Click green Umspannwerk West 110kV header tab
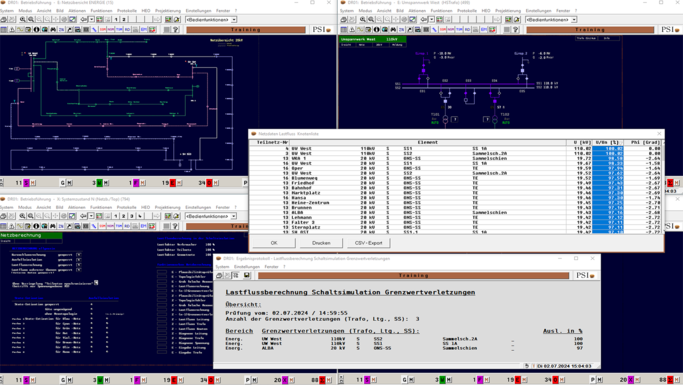 pyautogui.click(x=372, y=39)
